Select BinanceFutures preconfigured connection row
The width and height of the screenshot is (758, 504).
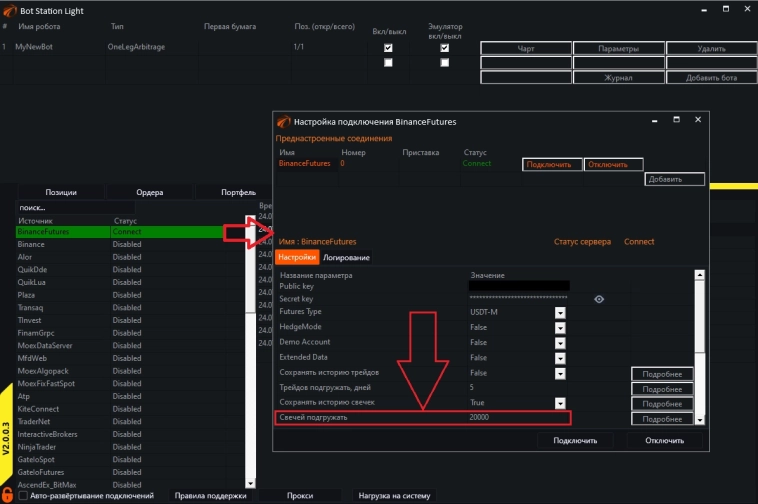pos(397,163)
